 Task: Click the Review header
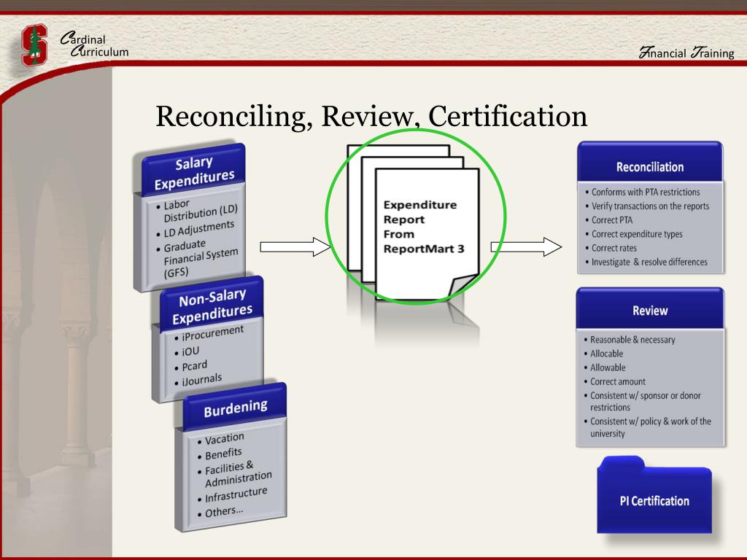pos(650,308)
